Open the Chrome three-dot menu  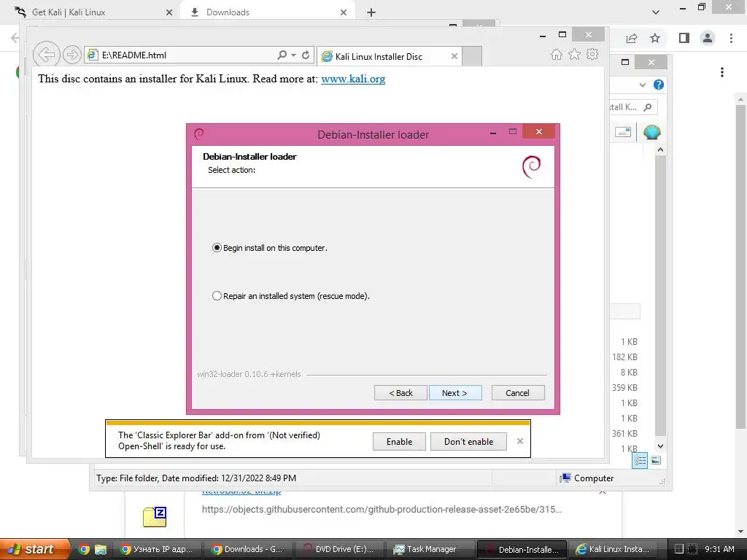tap(731, 38)
